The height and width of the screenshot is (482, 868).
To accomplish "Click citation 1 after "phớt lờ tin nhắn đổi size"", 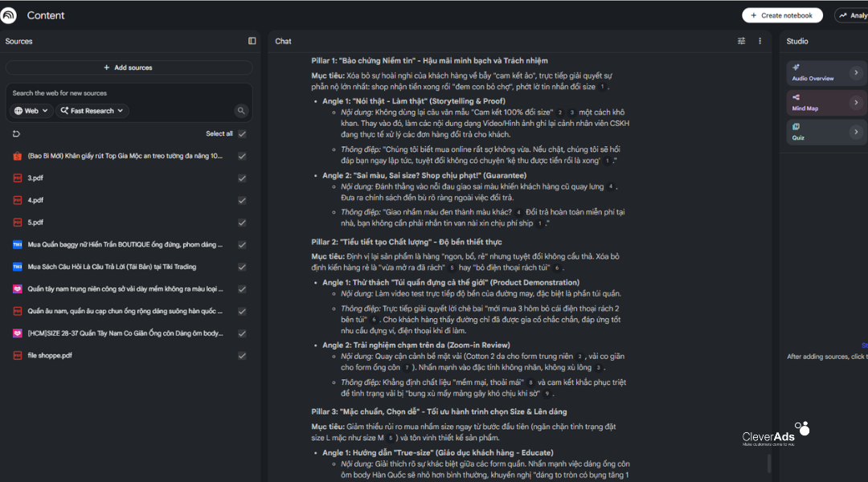I will (602, 87).
